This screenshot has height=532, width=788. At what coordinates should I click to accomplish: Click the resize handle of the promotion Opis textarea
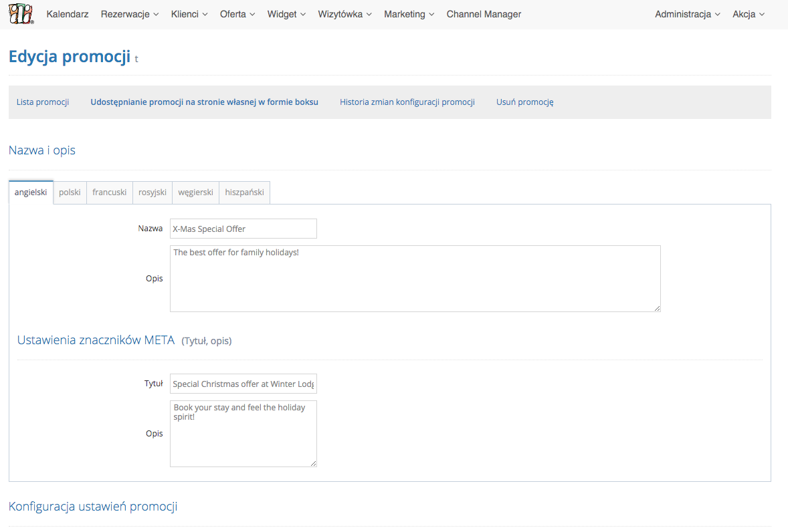(x=657, y=308)
